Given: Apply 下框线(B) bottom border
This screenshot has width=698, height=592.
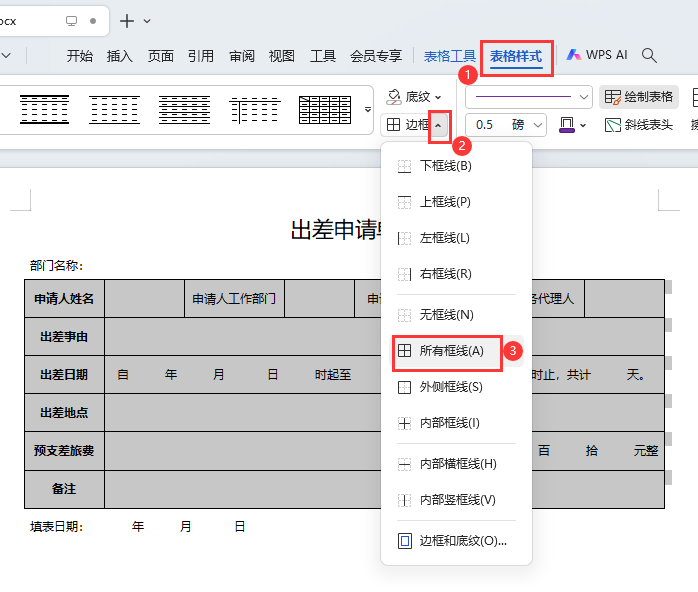Looking at the screenshot, I should (456, 166).
